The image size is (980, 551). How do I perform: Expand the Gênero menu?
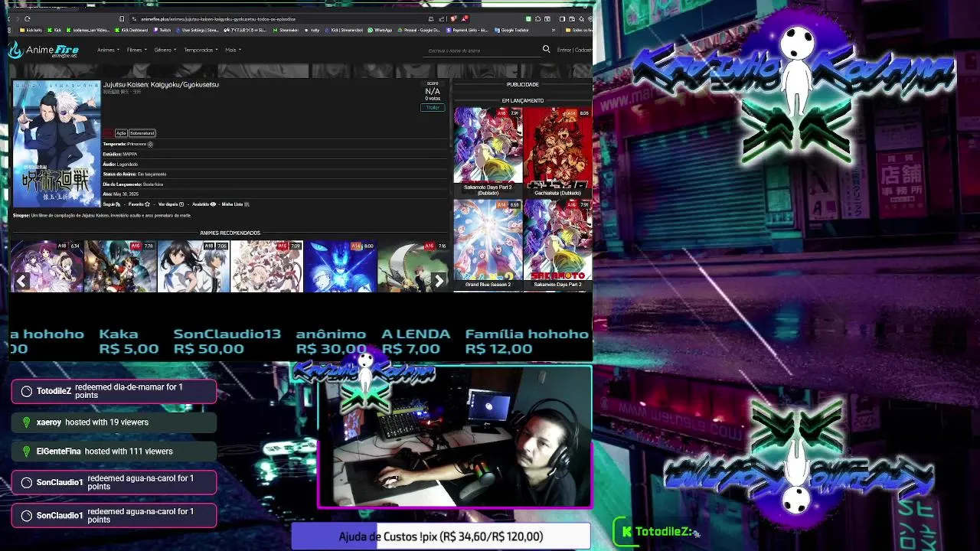(165, 50)
